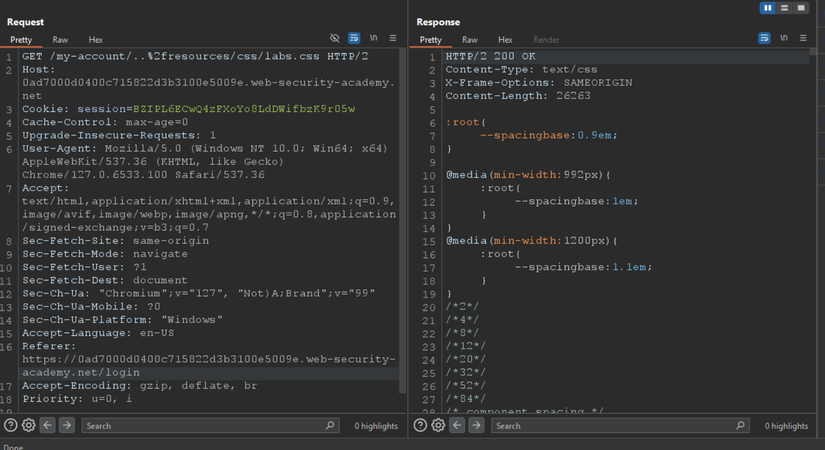Switch Response view to Hex tab
825x450 pixels.
point(505,40)
